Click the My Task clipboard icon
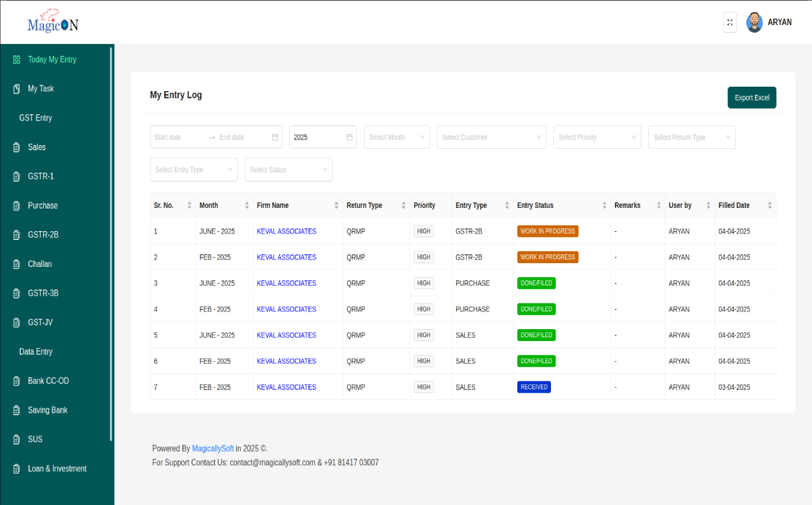812x505 pixels. point(17,89)
